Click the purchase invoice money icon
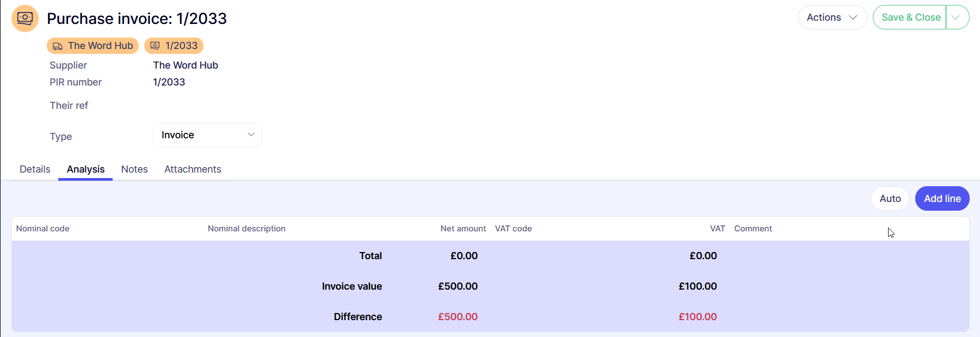980x337 pixels. click(x=25, y=19)
